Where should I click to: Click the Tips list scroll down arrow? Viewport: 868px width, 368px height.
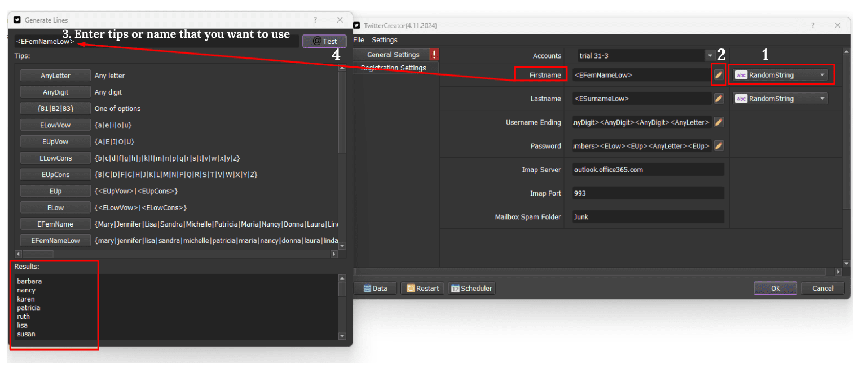(342, 246)
